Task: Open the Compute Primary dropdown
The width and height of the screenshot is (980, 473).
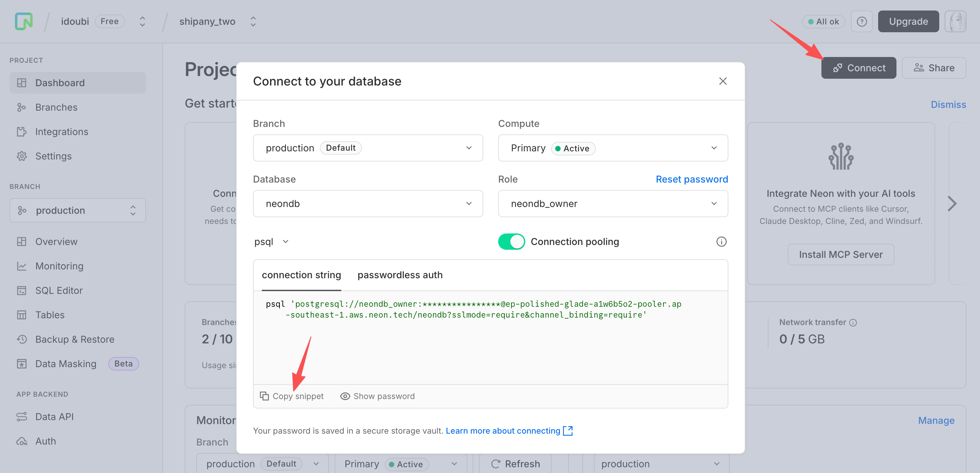Action: click(x=613, y=148)
